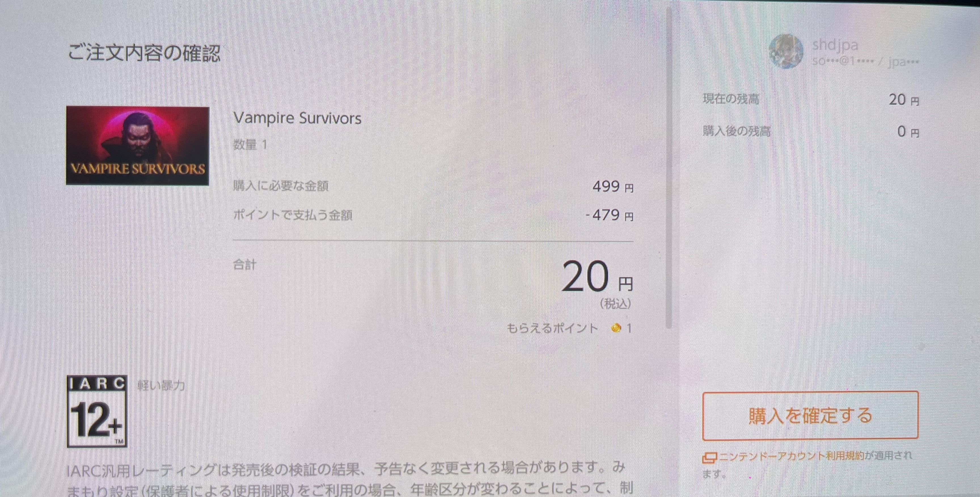
Task: Confirm purchase with 購入を確定する button
Action: pyautogui.click(x=810, y=416)
